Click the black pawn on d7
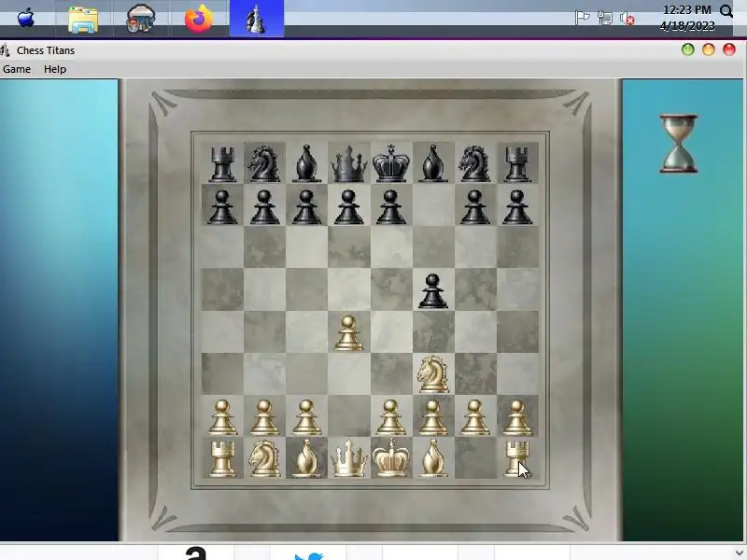Screen dimensions: 747x560 point(348,206)
